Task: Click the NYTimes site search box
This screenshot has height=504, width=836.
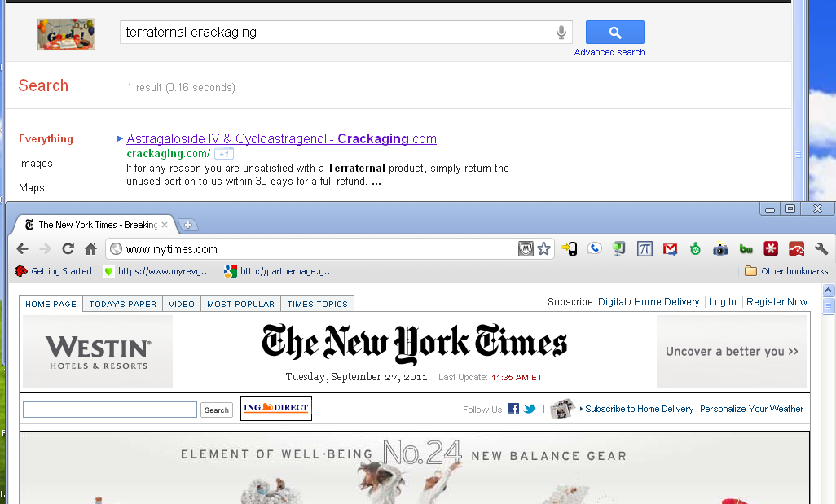Action: click(110, 410)
